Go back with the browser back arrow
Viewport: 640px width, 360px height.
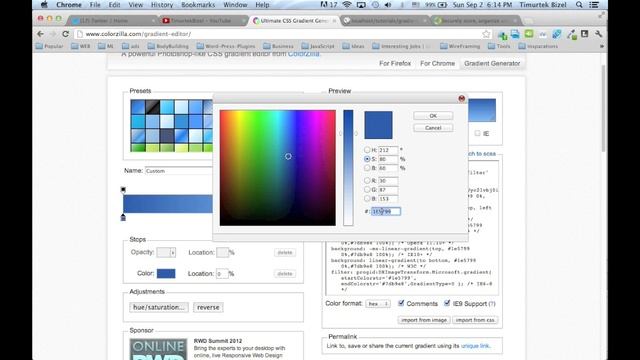pos(40,34)
